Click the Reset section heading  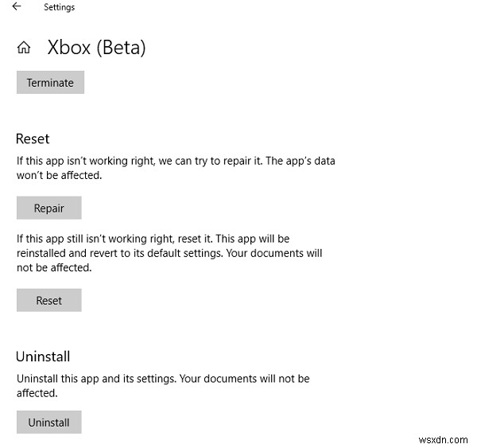tap(33, 138)
